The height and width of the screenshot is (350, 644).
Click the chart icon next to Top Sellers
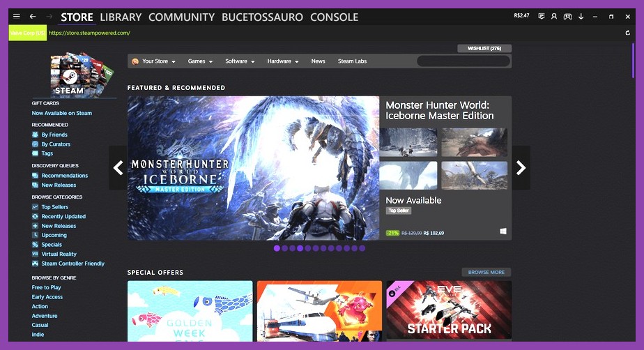pos(36,207)
